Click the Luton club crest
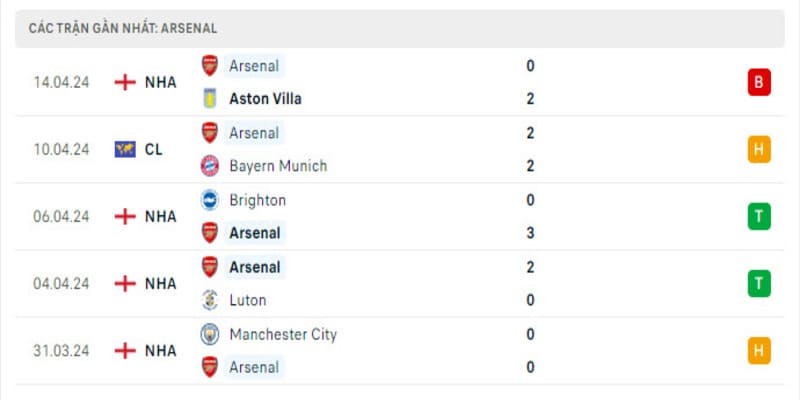Image resolution: width=800 pixels, height=400 pixels. tap(209, 299)
